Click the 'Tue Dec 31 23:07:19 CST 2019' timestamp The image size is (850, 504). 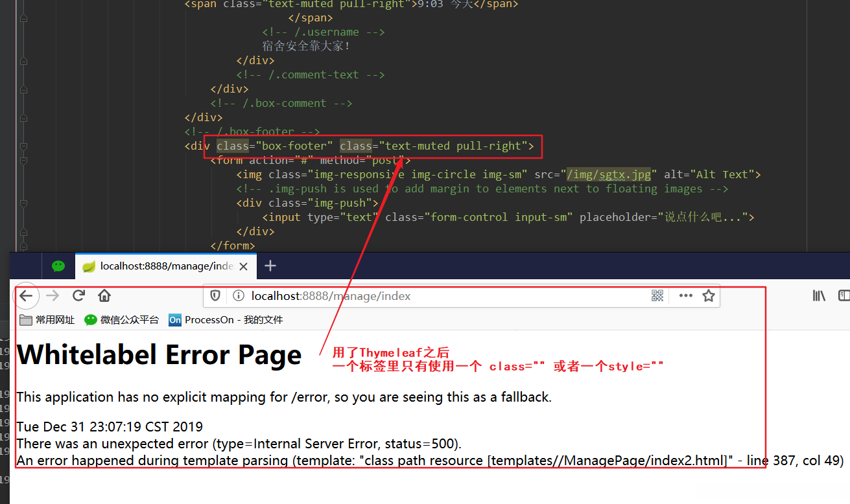click(110, 427)
